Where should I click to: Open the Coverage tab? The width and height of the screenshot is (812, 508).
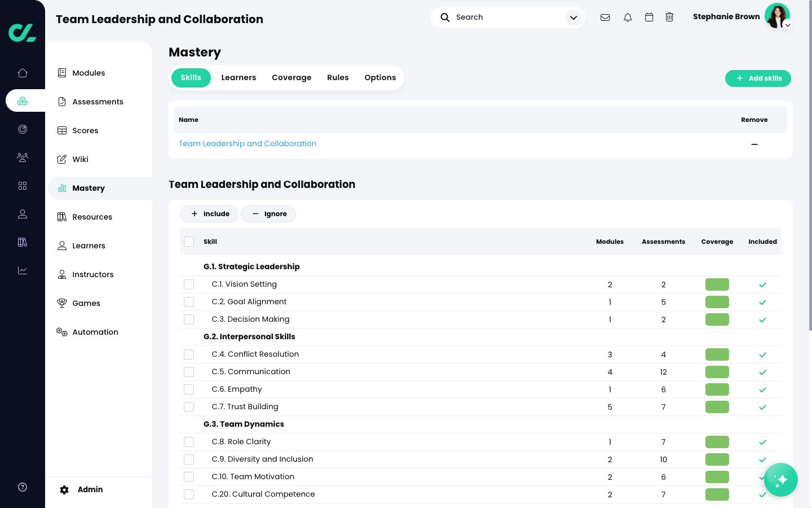pyautogui.click(x=292, y=77)
